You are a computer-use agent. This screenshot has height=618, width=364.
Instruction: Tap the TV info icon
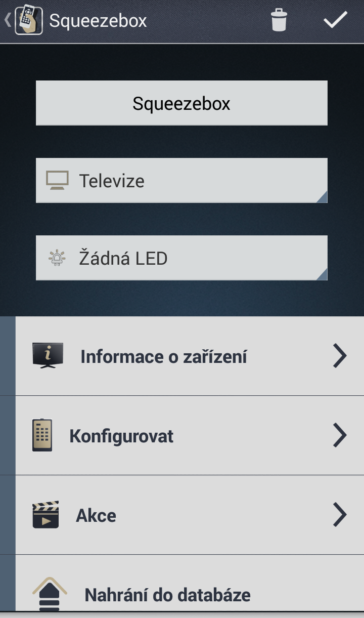[48, 355]
